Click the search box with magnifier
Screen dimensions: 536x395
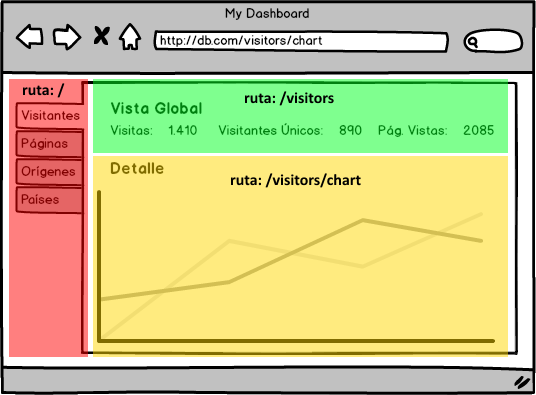(493, 41)
